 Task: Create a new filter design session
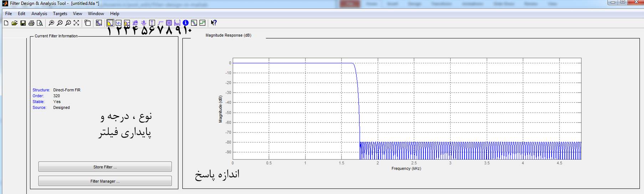point(6,23)
